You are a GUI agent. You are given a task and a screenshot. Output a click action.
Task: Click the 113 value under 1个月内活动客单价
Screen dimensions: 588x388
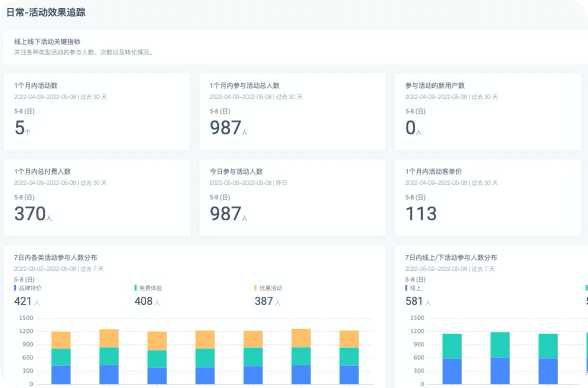421,214
